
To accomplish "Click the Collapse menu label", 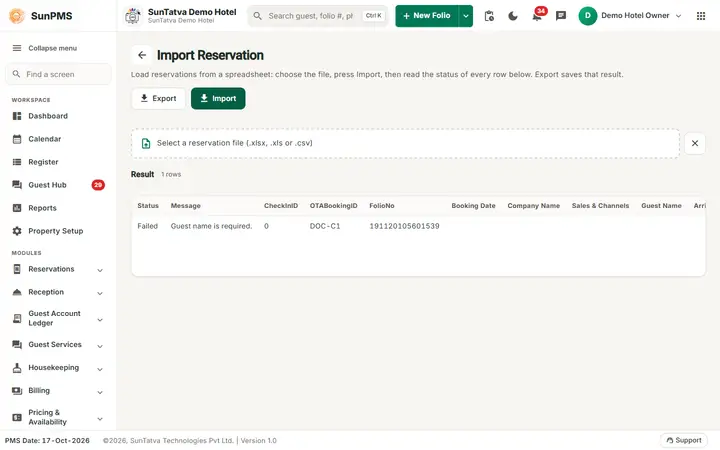I will tap(52, 48).
